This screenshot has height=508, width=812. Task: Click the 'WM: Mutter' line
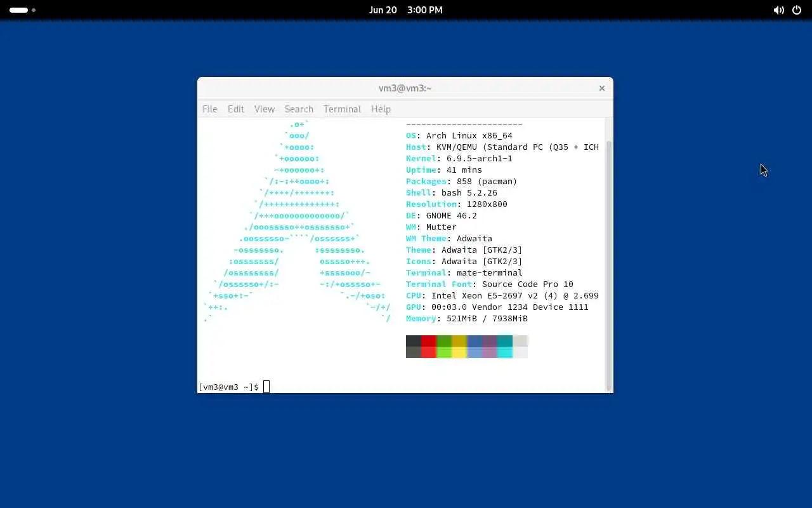point(431,227)
